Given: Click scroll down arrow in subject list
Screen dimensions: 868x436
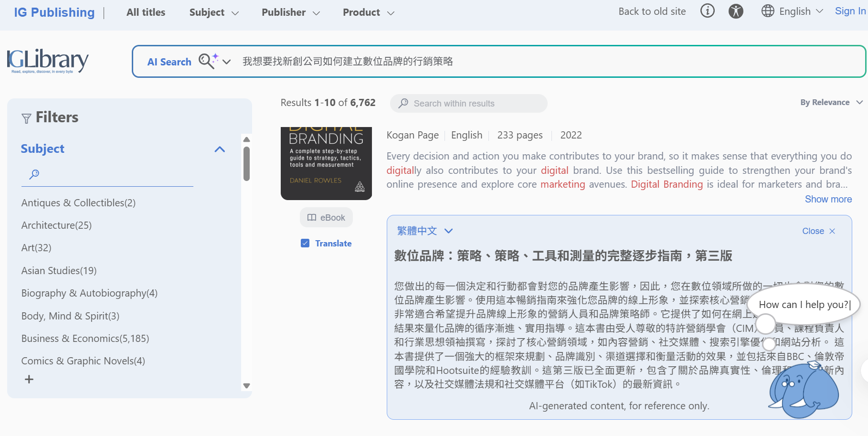Looking at the screenshot, I should pyautogui.click(x=246, y=385).
